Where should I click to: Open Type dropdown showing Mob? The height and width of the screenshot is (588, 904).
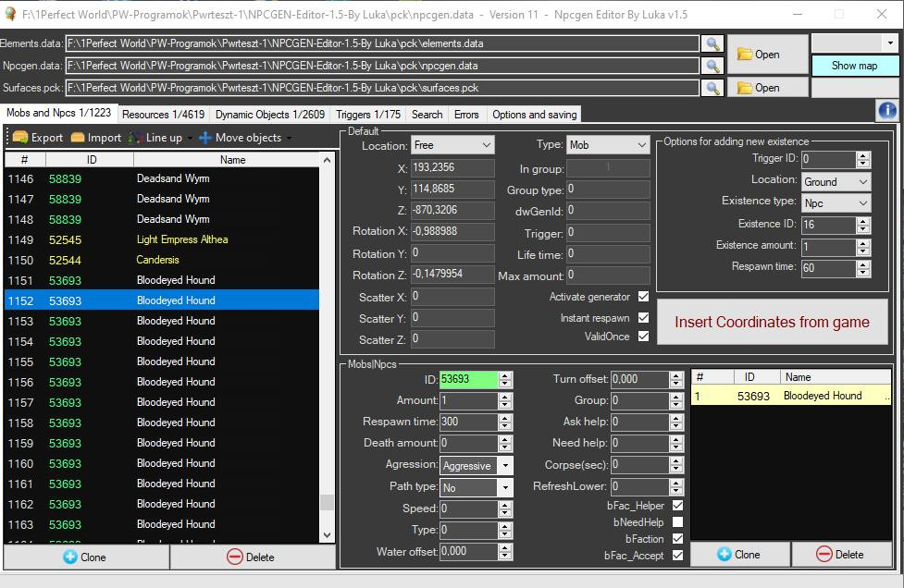pos(608,145)
